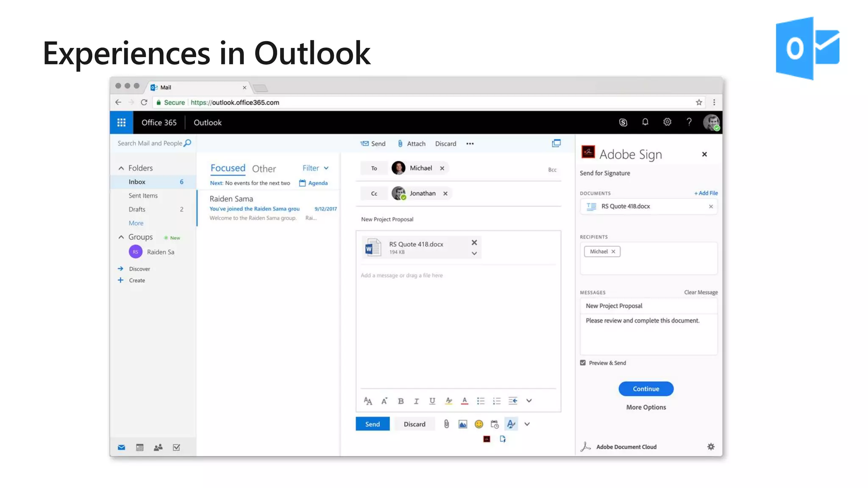Toggle italic formatting
This screenshot has width=868, height=488.
416,401
